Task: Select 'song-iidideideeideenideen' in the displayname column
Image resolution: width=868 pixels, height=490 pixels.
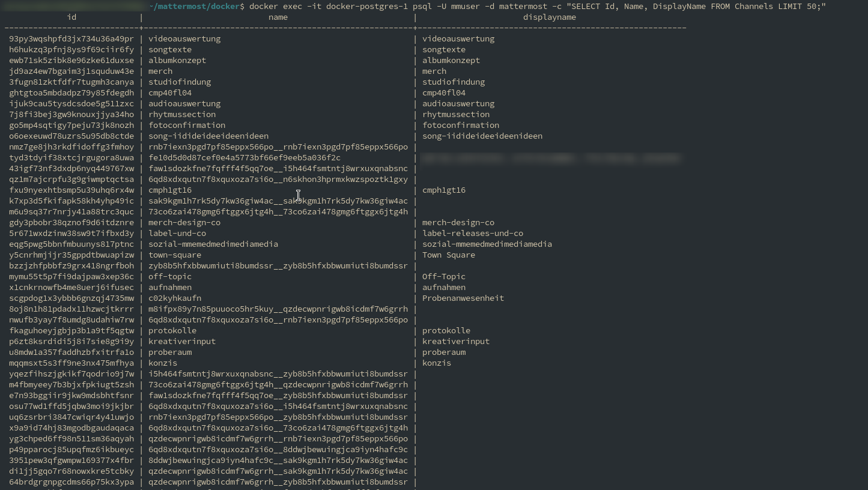Action: point(482,136)
